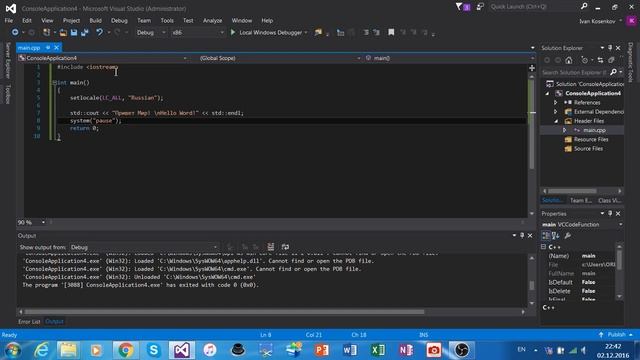Image resolution: width=640 pixels, height=360 pixels.
Task: Open the ConsoleApplication4 project scope dropdown
Action: click(103, 58)
